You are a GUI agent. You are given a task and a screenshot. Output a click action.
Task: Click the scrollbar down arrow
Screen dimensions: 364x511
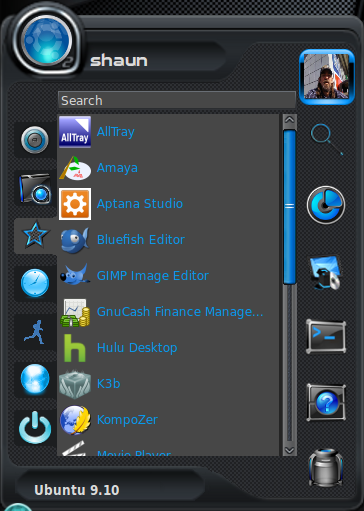(x=289, y=450)
